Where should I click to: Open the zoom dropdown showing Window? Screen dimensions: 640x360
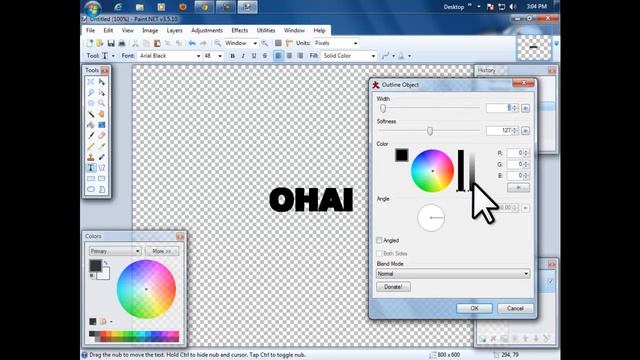point(241,43)
